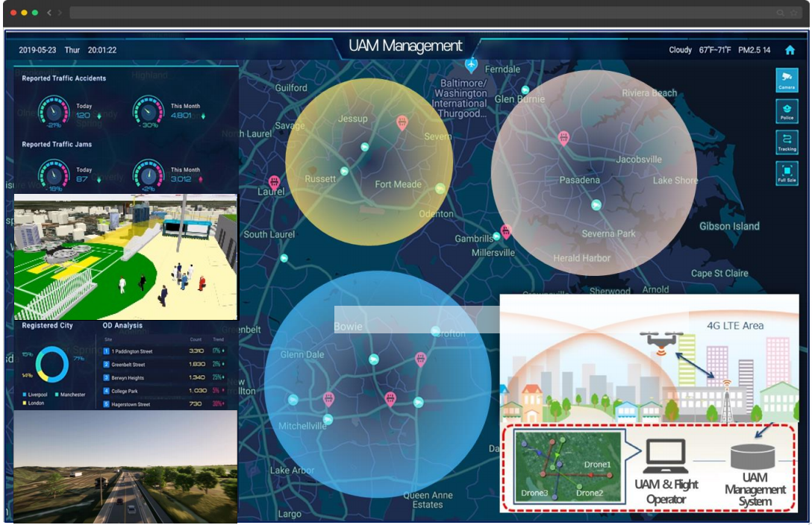Select the cyan vehicle marker near Severna Park
Screen dimensions: 812x525
[596, 205]
